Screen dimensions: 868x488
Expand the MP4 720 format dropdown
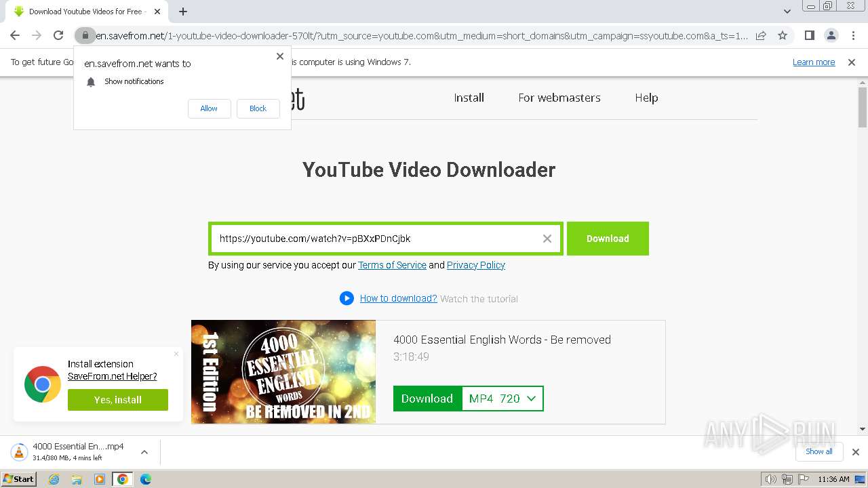[502, 399]
